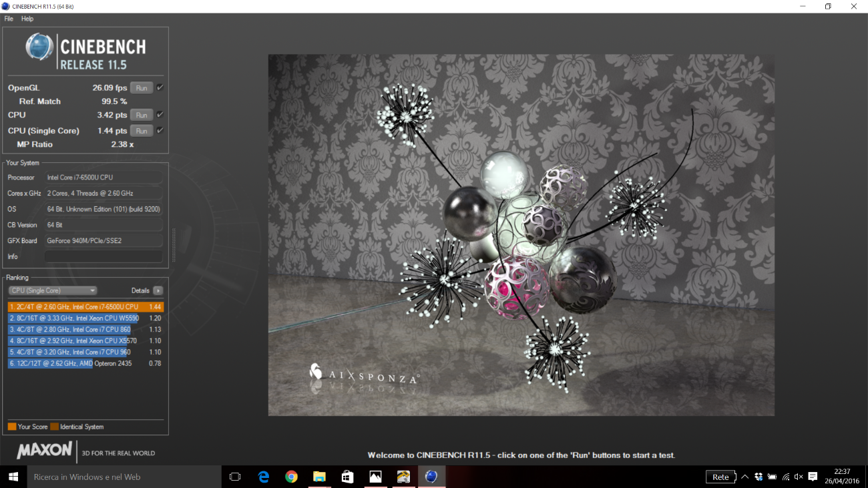This screenshot has height=488, width=868.
Task: Click the GFX Board field value
Action: coord(103,240)
